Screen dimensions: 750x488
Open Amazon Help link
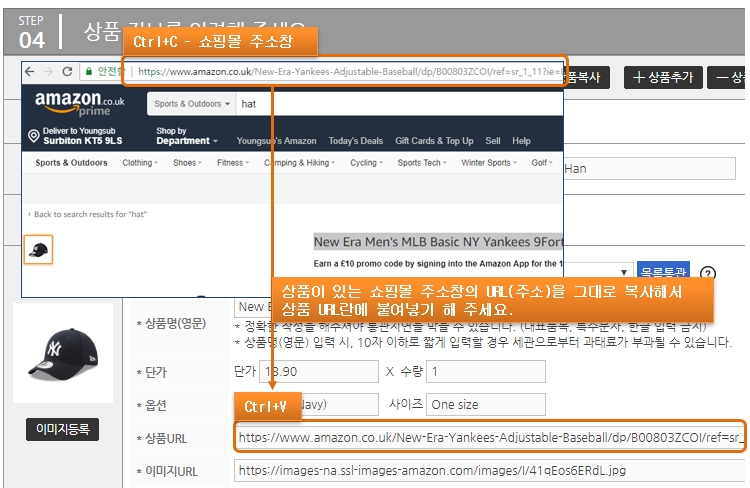[521, 141]
